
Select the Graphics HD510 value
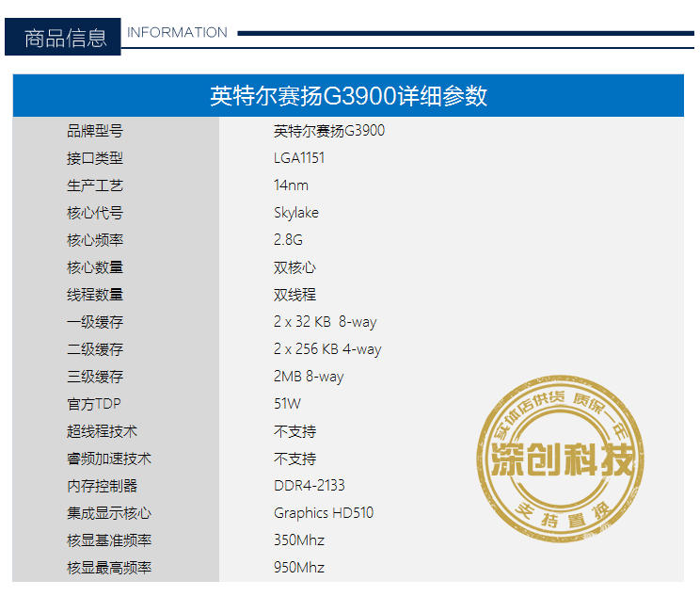(324, 513)
